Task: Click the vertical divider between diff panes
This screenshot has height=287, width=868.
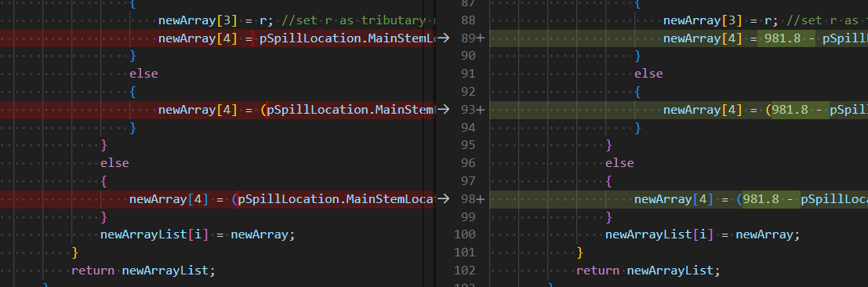Action: pos(423,143)
